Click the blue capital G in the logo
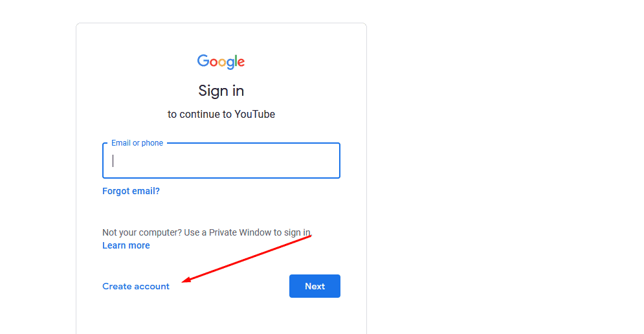This screenshot has width=644, height=334. click(203, 61)
